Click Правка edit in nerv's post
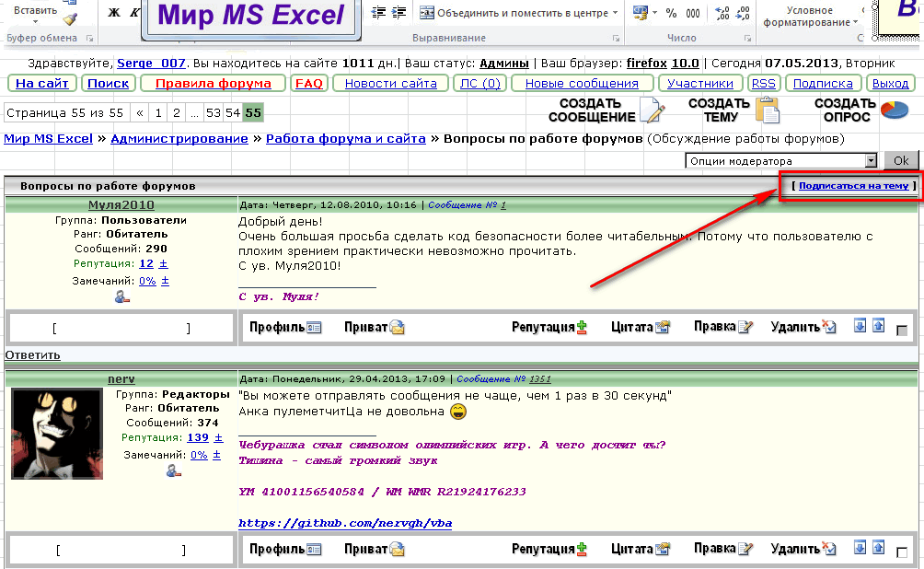 (723, 549)
